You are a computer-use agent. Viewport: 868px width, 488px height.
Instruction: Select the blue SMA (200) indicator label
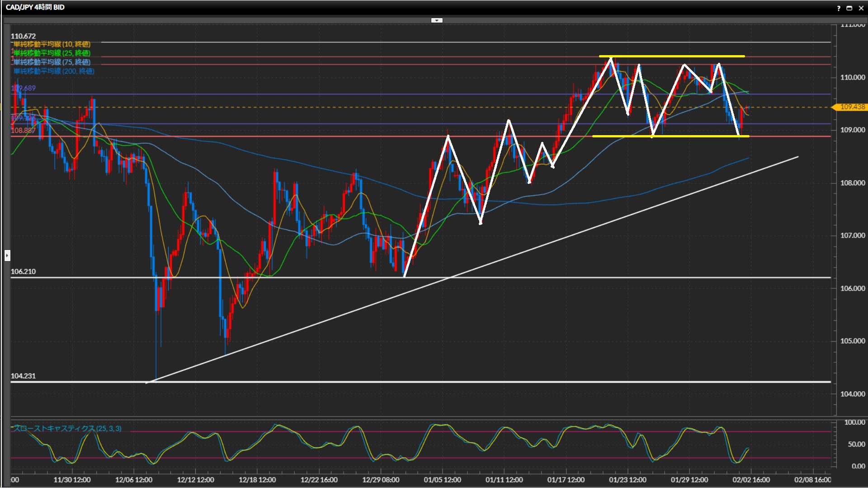click(53, 71)
